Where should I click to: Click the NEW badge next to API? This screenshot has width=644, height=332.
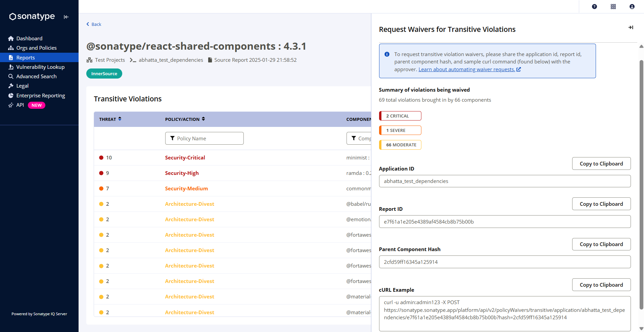37,105
